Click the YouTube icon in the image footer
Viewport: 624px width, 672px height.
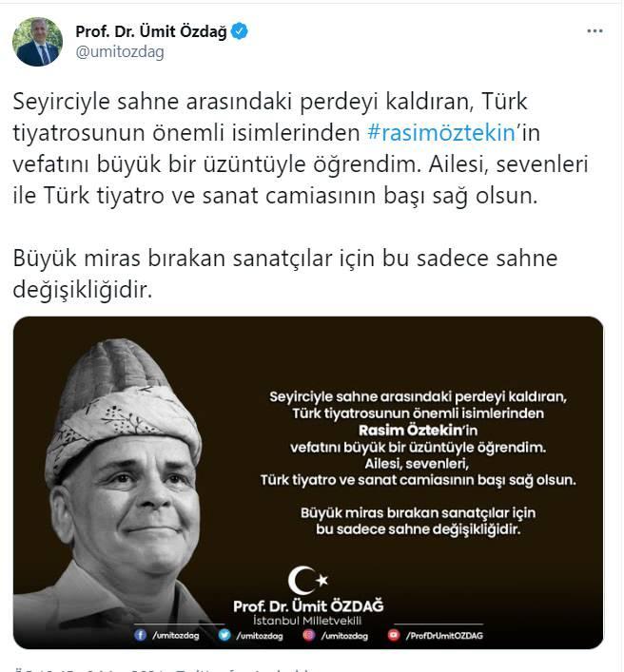coord(393,635)
